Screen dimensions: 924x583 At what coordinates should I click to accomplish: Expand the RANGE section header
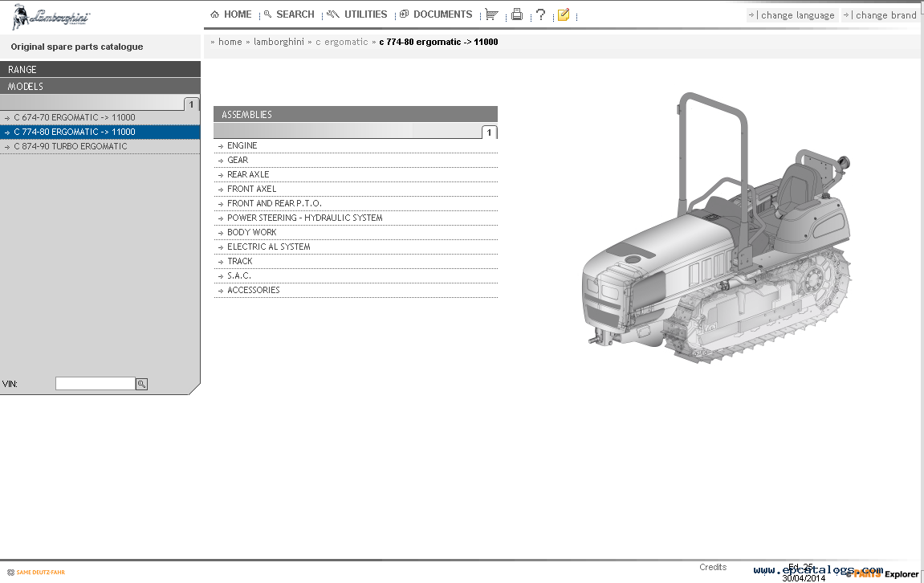[x=100, y=69]
